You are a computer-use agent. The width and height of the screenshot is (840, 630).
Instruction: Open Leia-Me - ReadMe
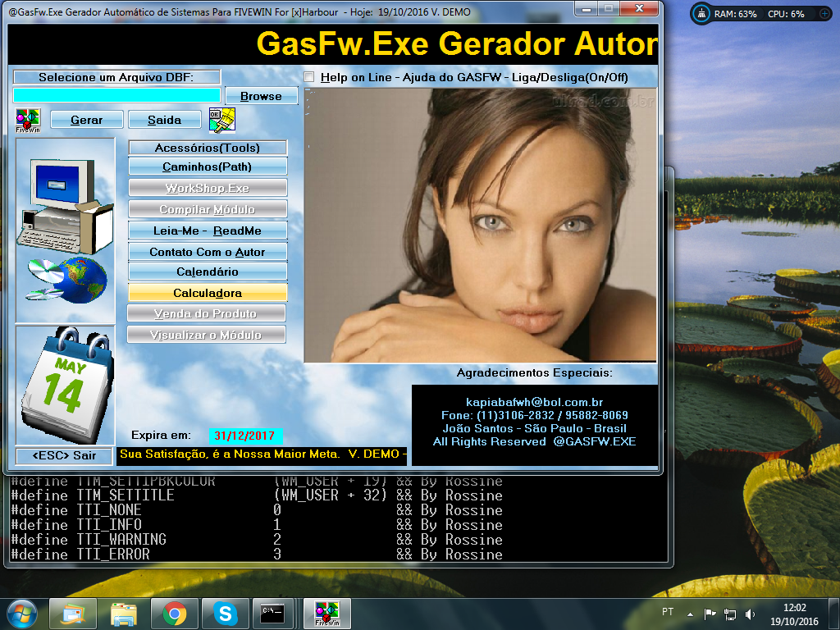[x=208, y=231]
